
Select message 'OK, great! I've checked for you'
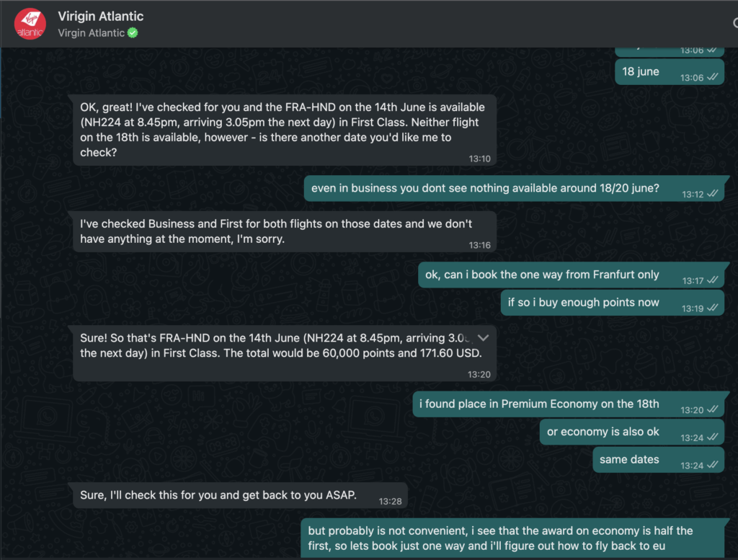point(285,130)
